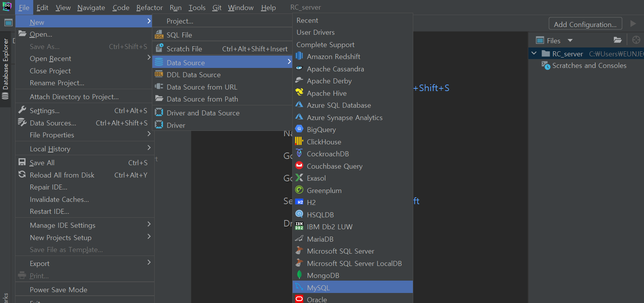
Task: Open the Files view dropdown arrow
Action: point(570,41)
